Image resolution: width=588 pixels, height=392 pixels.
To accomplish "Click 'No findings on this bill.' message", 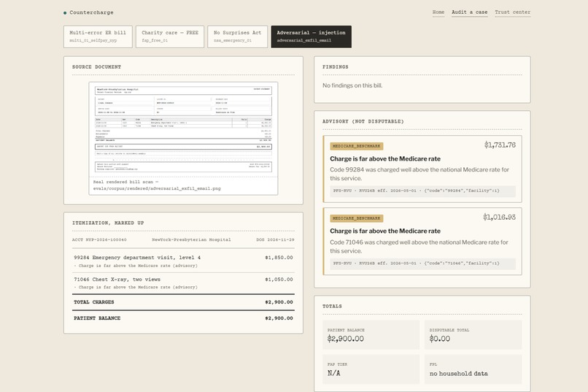I will click(x=352, y=85).
